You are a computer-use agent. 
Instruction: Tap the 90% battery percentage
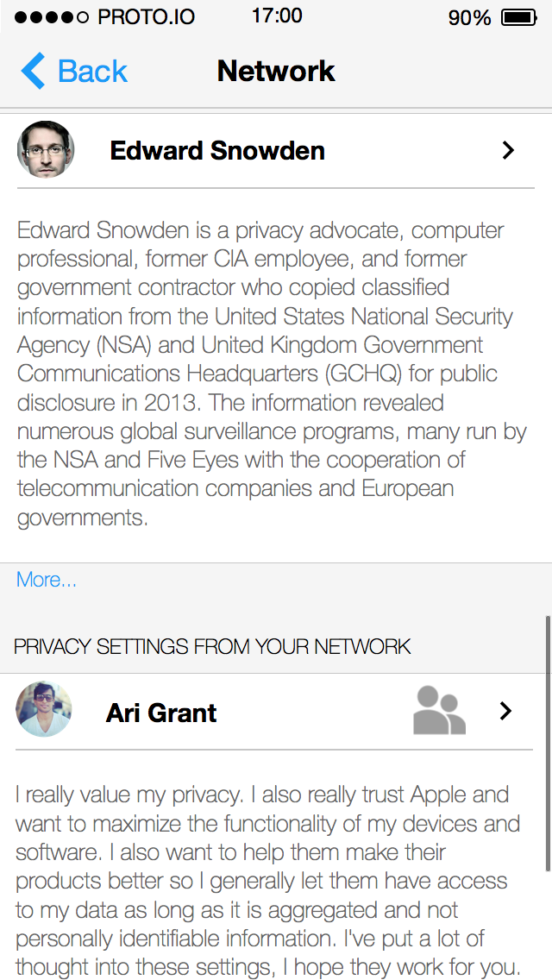pyautogui.click(x=469, y=17)
